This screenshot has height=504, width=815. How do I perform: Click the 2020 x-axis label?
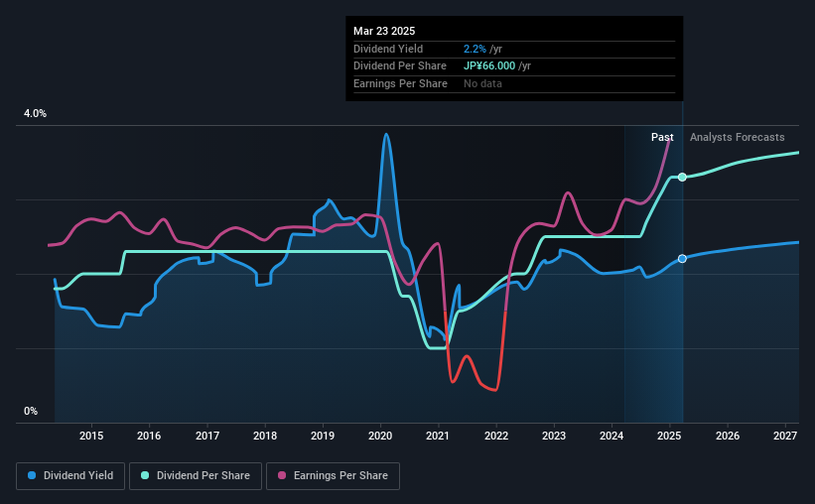380,436
